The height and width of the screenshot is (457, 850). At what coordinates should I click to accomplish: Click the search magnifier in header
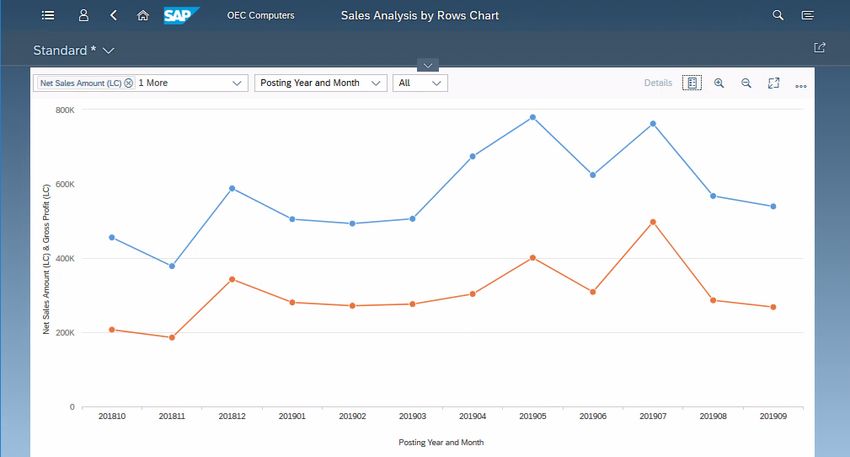[778, 16]
